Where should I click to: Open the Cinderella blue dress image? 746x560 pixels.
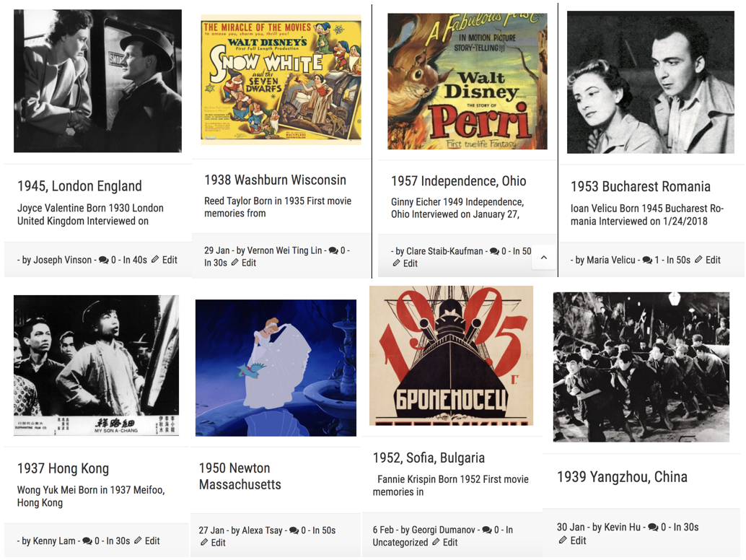[x=276, y=367]
